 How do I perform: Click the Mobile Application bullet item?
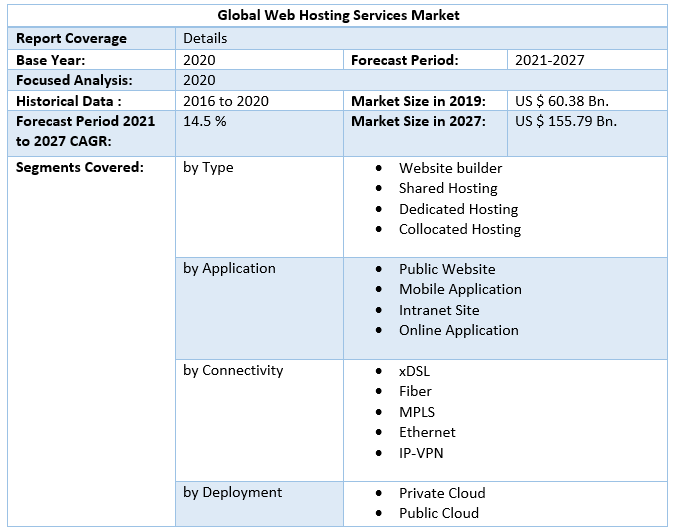click(460, 289)
